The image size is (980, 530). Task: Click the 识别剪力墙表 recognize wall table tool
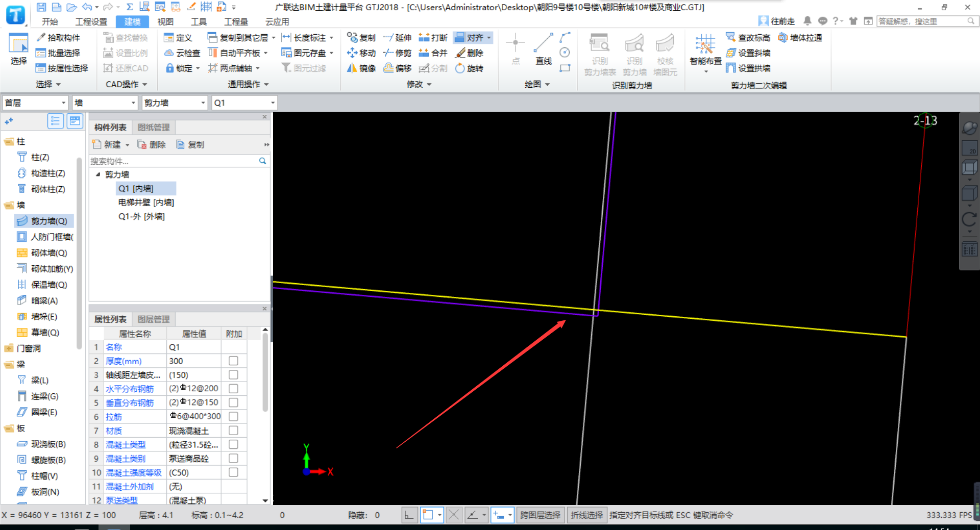[x=600, y=55]
